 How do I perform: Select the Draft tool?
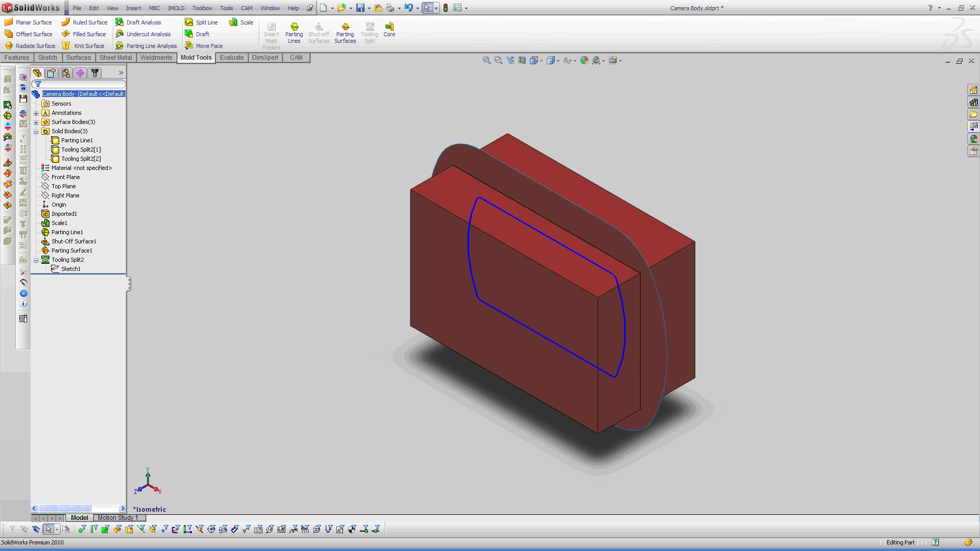[197, 34]
